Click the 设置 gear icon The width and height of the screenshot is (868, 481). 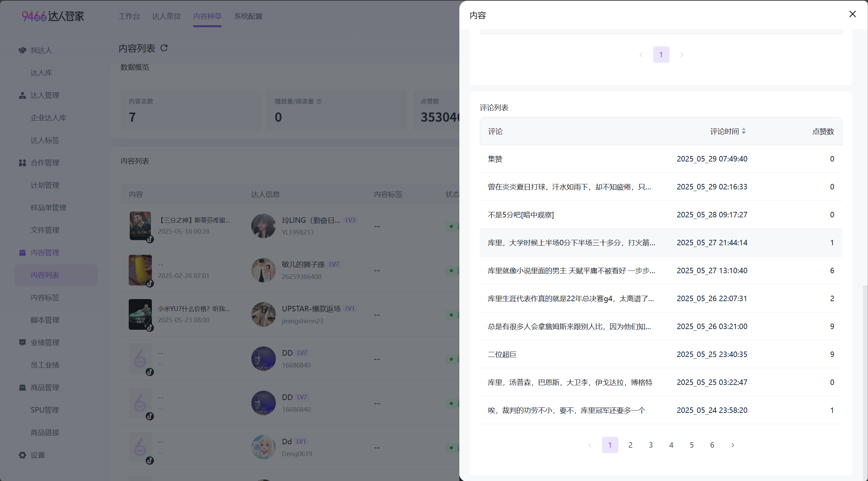click(22, 455)
